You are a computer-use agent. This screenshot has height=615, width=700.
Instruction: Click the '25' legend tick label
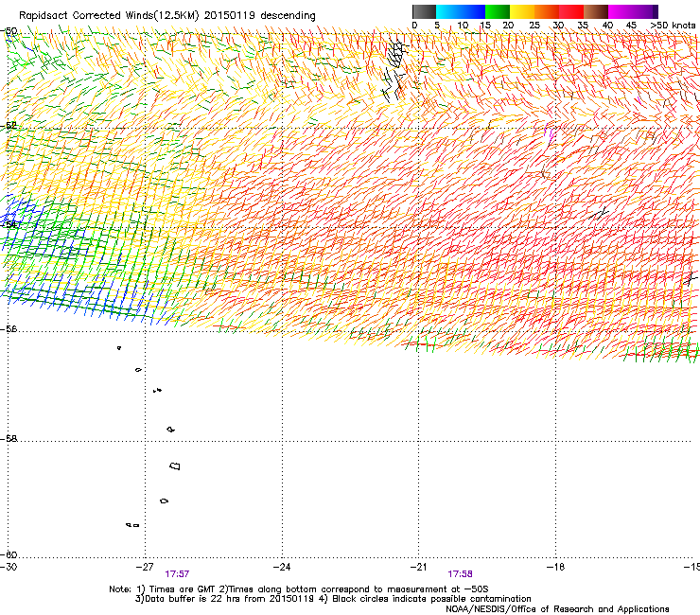pyautogui.click(x=534, y=26)
